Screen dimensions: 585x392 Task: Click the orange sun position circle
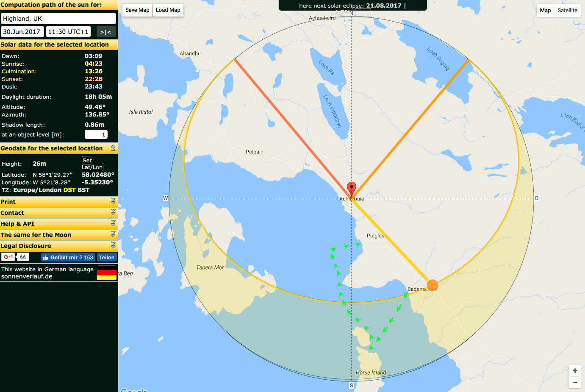point(432,285)
